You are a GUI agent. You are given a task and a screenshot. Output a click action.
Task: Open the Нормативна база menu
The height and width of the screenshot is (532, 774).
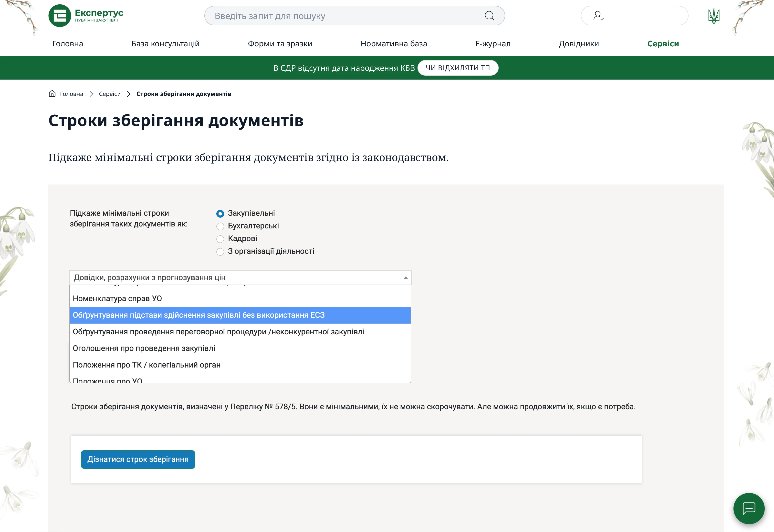click(x=394, y=43)
